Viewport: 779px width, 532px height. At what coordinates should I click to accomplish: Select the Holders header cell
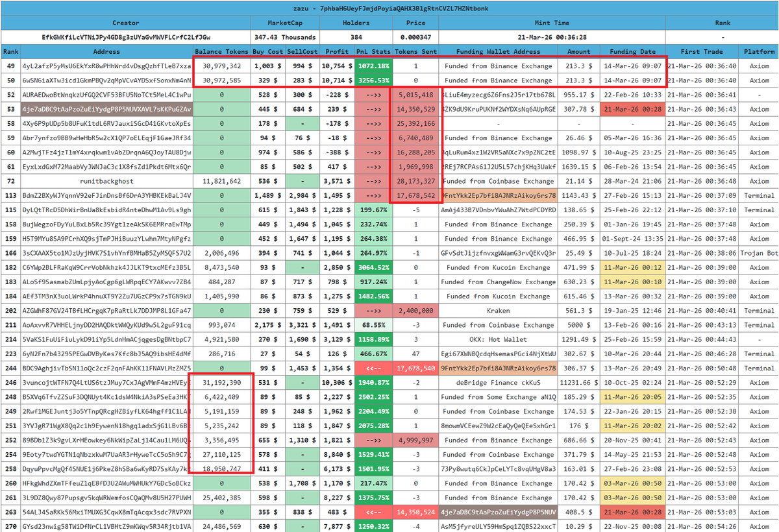coord(356,23)
